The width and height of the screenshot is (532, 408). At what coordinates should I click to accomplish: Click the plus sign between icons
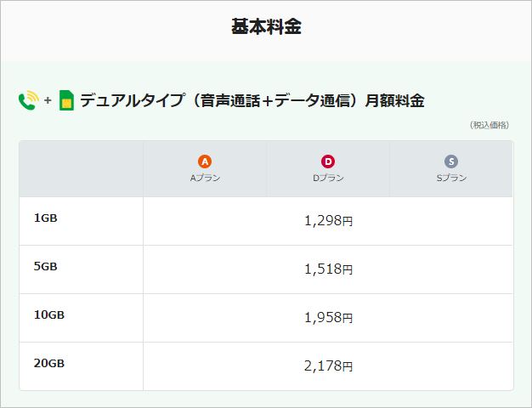[x=48, y=101]
